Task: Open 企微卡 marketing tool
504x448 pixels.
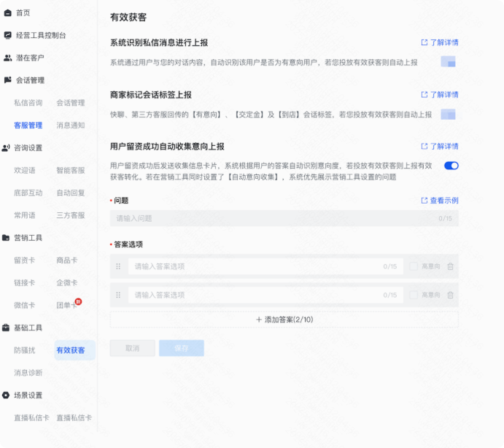Action: tap(67, 282)
